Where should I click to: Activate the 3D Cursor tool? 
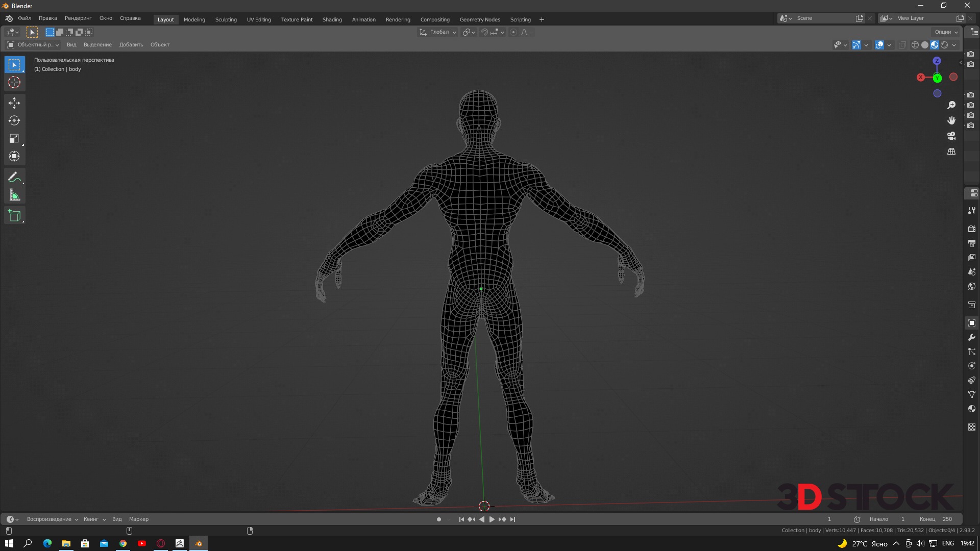pyautogui.click(x=14, y=82)
